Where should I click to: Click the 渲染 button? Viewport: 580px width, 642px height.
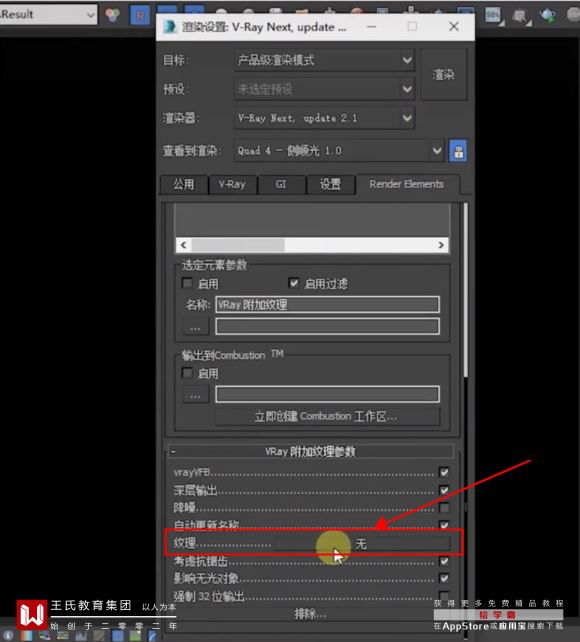point(444,75)
